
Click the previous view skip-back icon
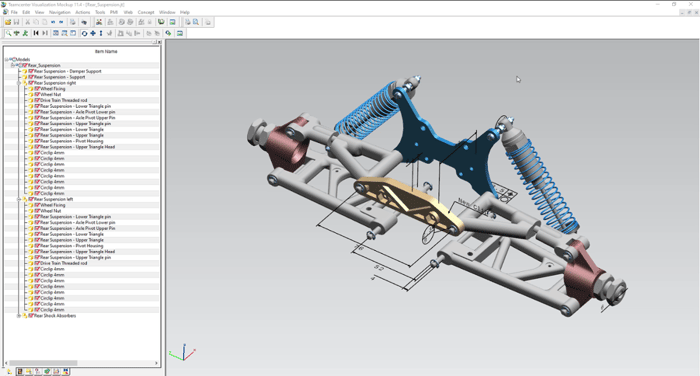[36, 33]
